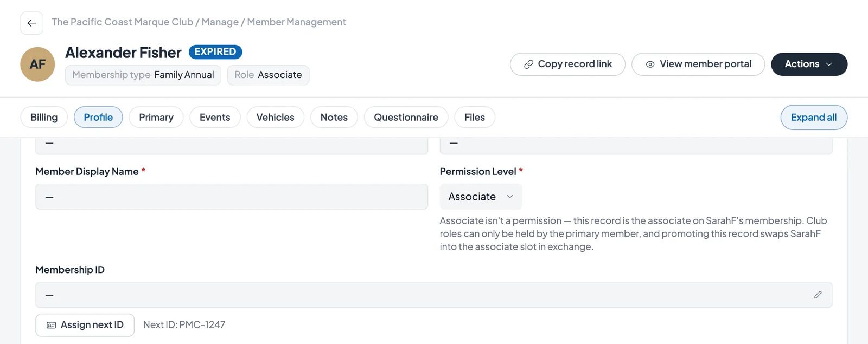Click the Membership ID label

click(x=70, y=270)
